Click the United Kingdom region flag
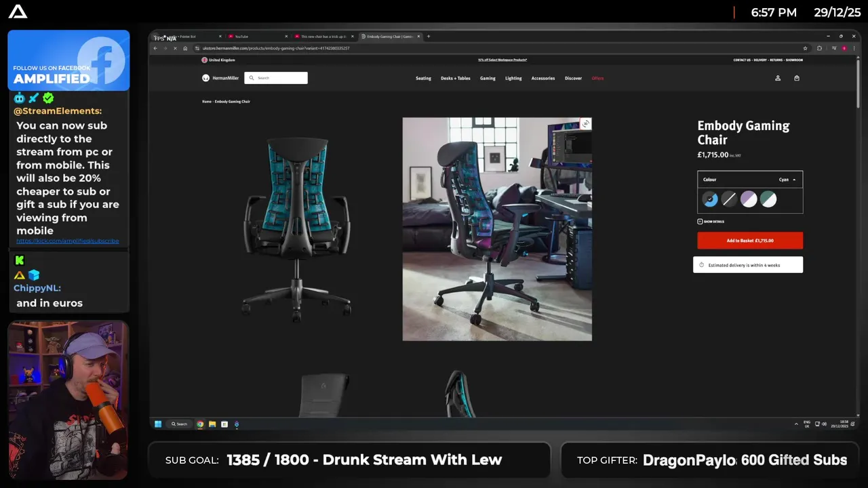The width and height of the screenshot is (868, 488). click(205, 60)
